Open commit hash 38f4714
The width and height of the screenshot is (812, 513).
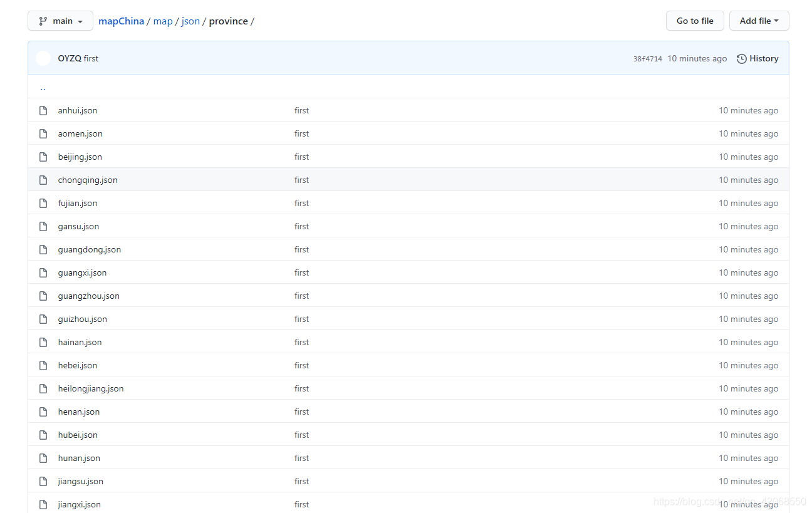[x=647, y=59]
